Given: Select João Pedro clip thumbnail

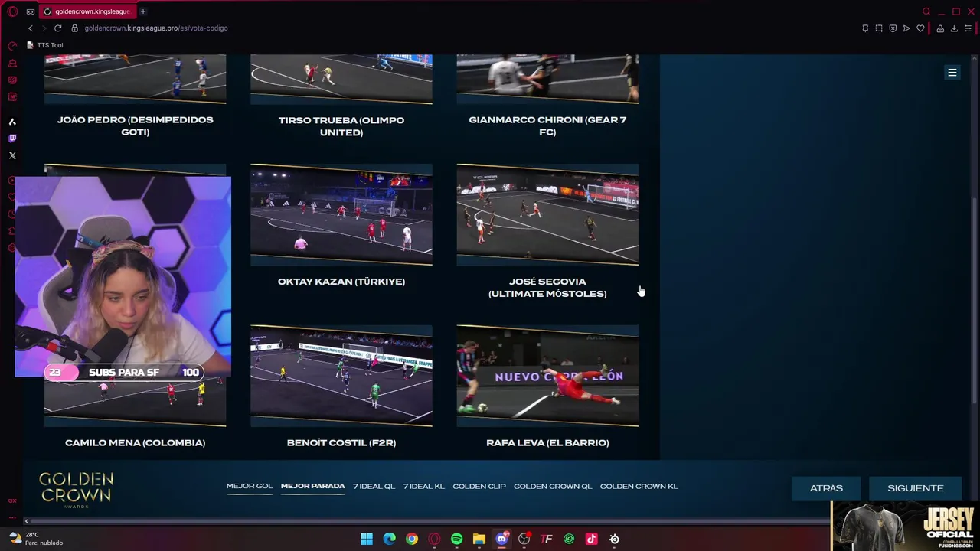Looking at the screenshot, I should [x=136, y=80].
